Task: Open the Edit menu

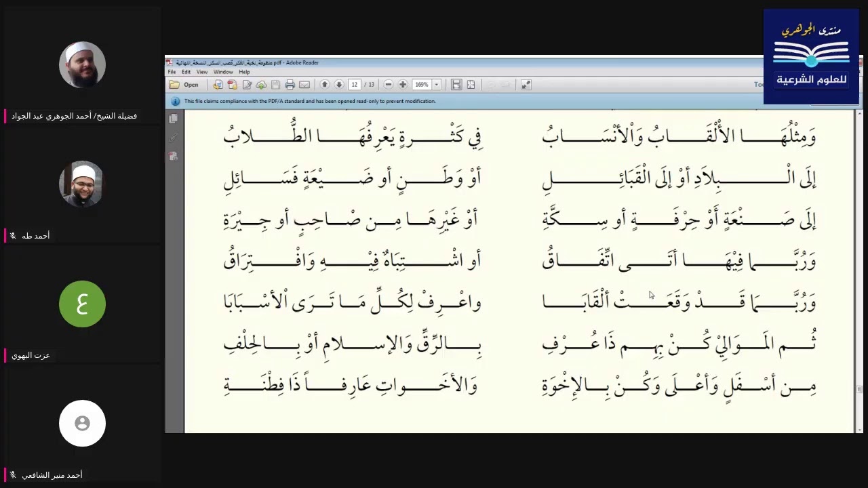Action: coord(186,72)
